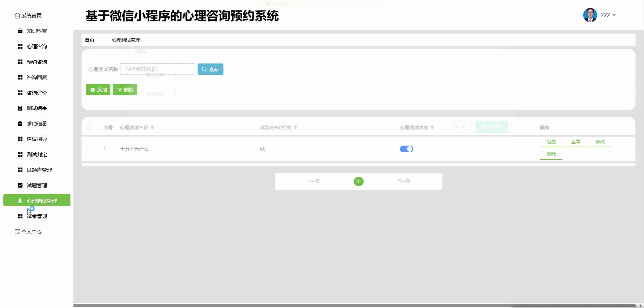This screenshot has height=308, width=644.
Task: Click the horizontal scrollbar at the bottom
Action: coord(356,306)
